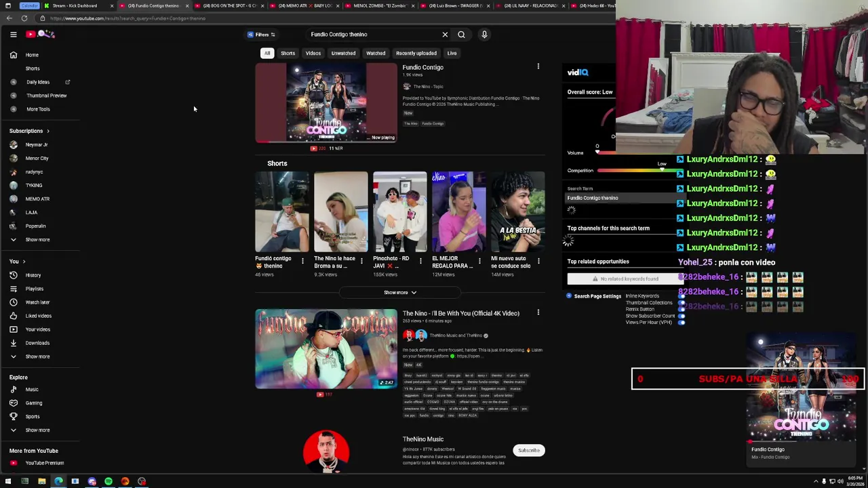Open More Tools in sidebar
Image resolution: width=868 pixels, height=488 pixels.
tap(39, 109)
